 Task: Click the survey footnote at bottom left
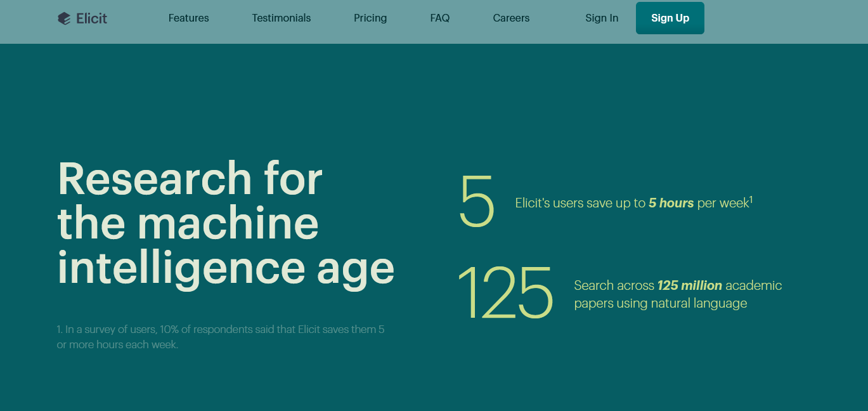(221, 337)
